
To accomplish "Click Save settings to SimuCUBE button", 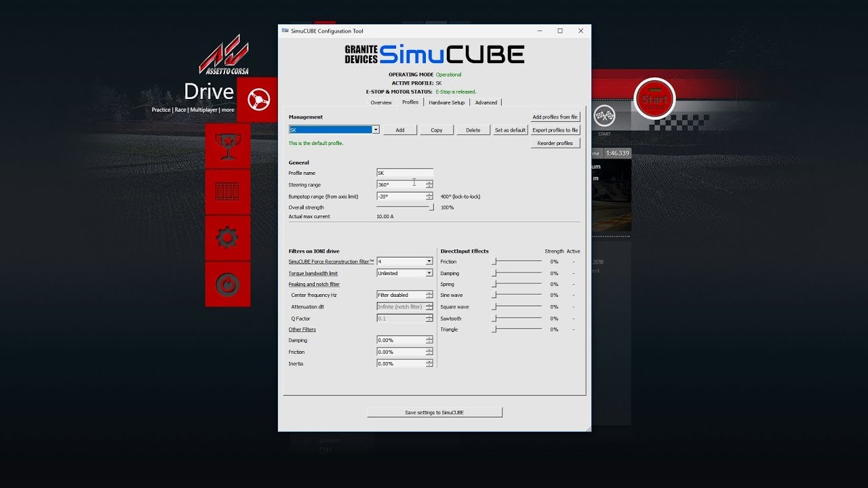I will click(x=435, y=412).
